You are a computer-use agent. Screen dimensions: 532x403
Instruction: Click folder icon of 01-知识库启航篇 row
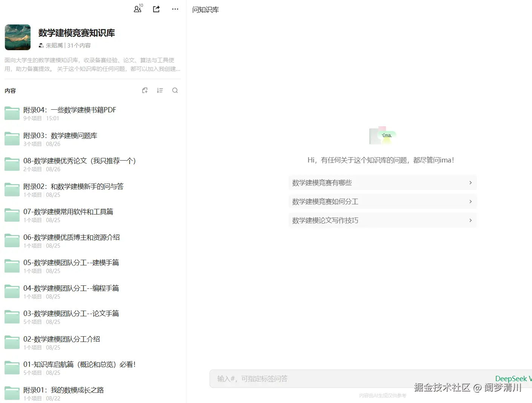pyautogui.click(x=12, y=368)
